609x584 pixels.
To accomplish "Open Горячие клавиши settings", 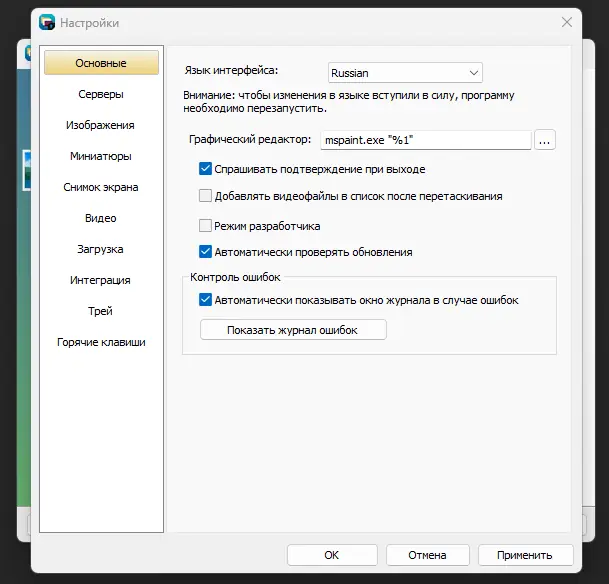I will point(101,342).
